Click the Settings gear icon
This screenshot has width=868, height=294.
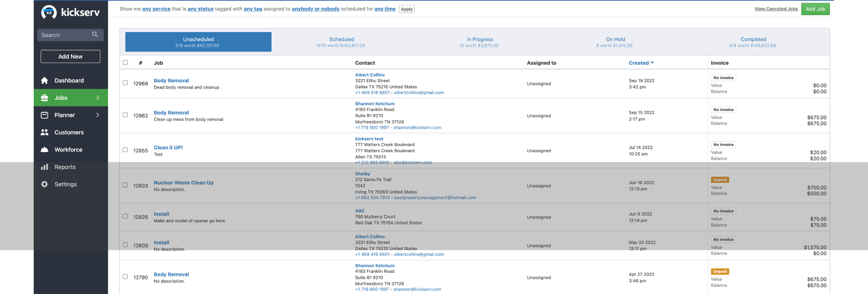pyautogui.click(x=44, y=184)
